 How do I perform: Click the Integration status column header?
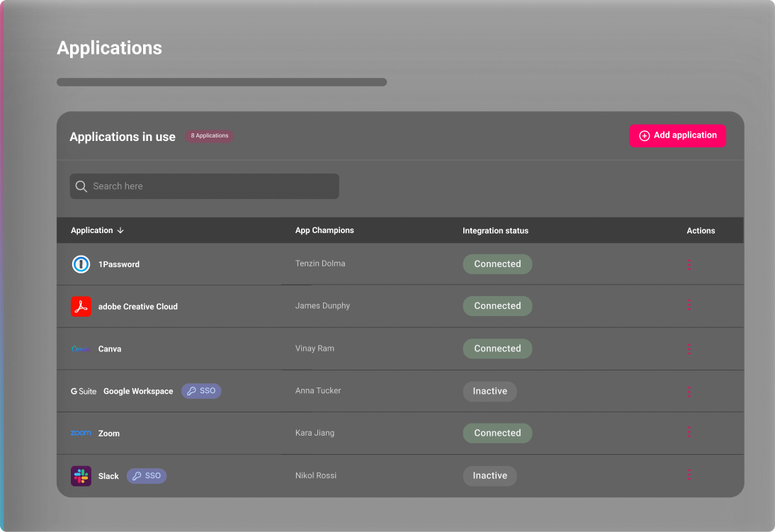[495, 231]
